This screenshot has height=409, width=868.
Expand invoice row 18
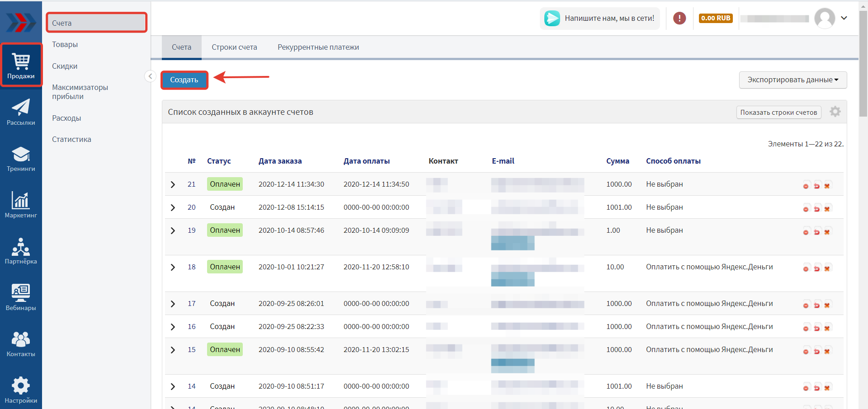[x=173, y=267]
